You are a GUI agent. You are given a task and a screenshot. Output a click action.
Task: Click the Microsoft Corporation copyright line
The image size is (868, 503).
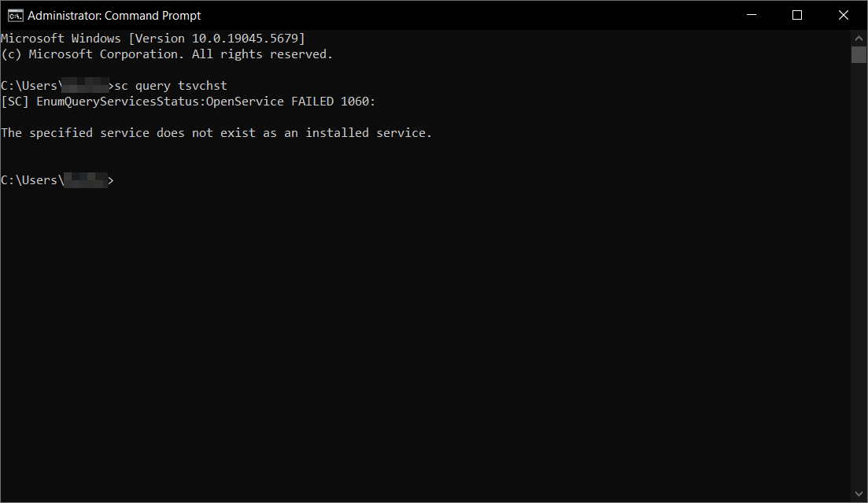[167, 54]
